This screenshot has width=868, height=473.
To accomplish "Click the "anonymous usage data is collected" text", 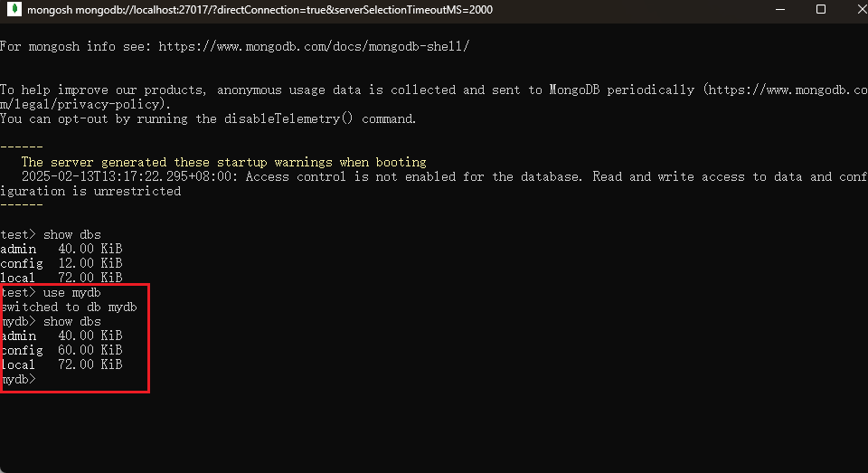I will [336, 90].
